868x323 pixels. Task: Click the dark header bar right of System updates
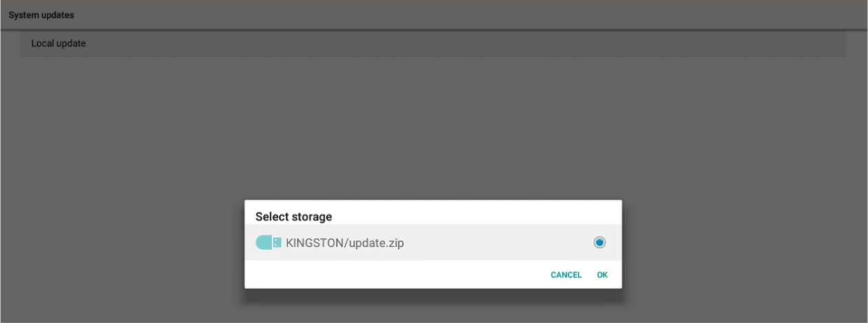point(481,14)
